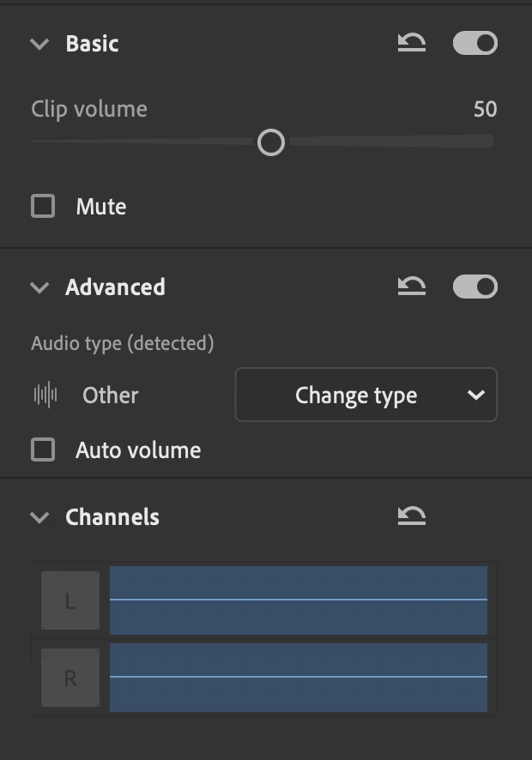Click the left channel waveform
Screen dimensions: 532x760
[x=299, y=600]
